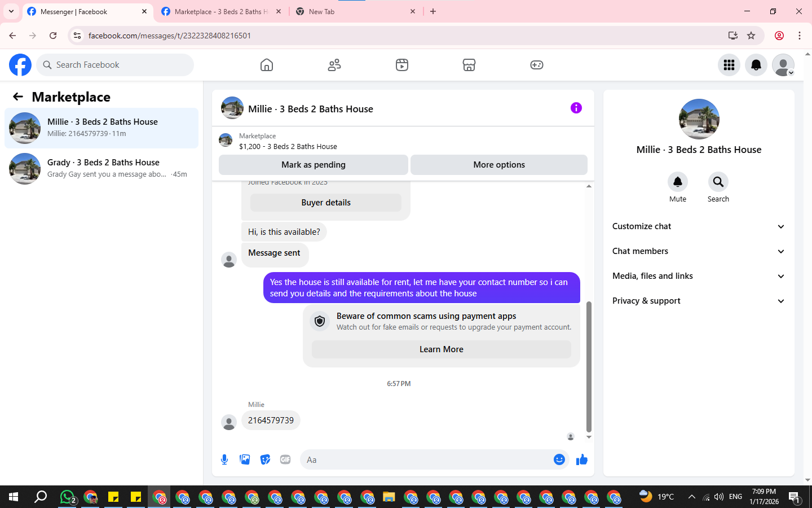Click the Facebook logo
The image size is (812, 508).
click(20, 65)
